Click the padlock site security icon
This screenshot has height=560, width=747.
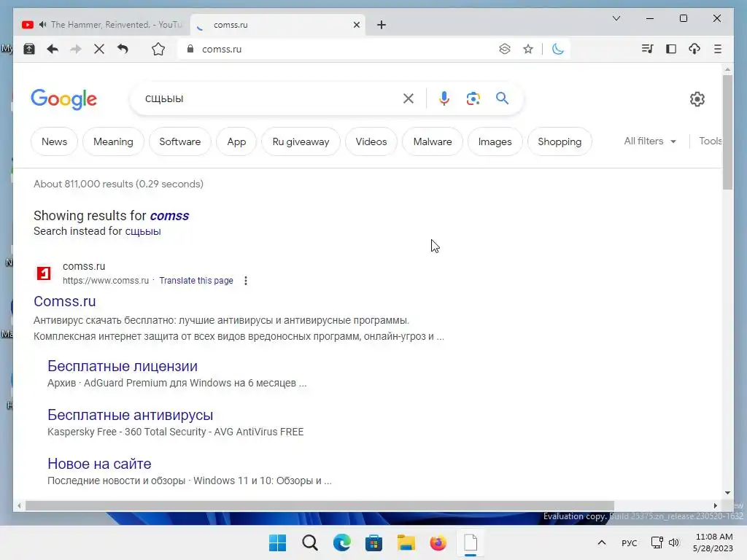click(190, 49)
